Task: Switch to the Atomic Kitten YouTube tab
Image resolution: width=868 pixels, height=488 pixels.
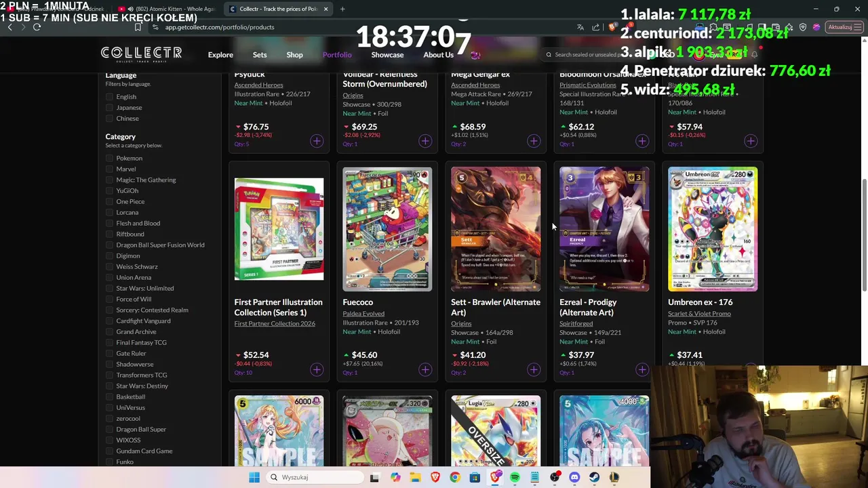Action: 170,9
